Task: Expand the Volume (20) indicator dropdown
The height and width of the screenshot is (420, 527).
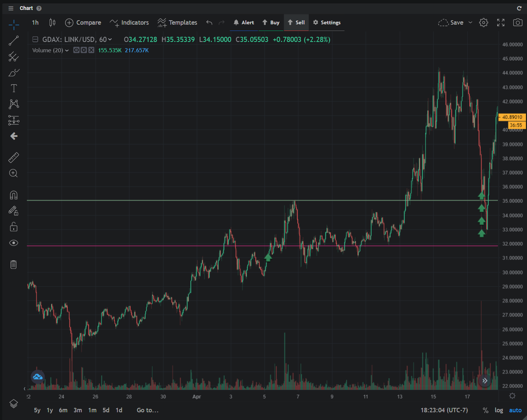Action: tap(67, 50)
